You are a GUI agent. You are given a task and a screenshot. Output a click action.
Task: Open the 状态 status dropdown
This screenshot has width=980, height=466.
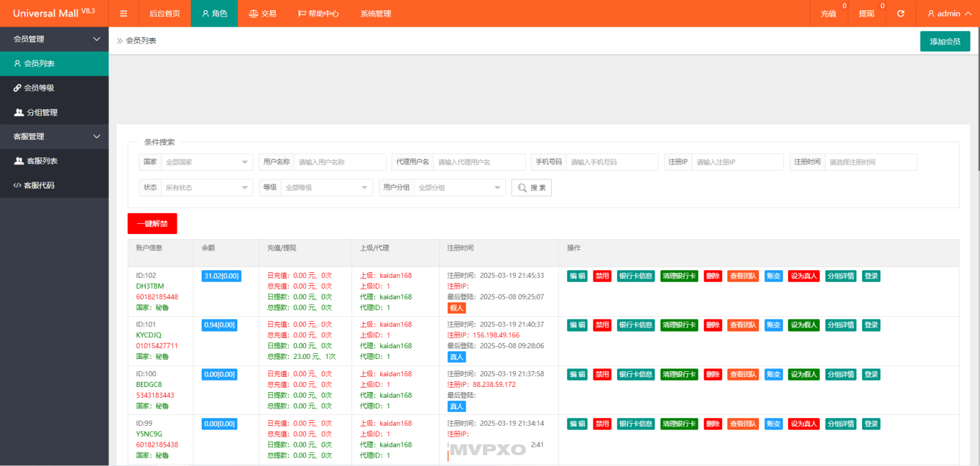click(207, 187)
